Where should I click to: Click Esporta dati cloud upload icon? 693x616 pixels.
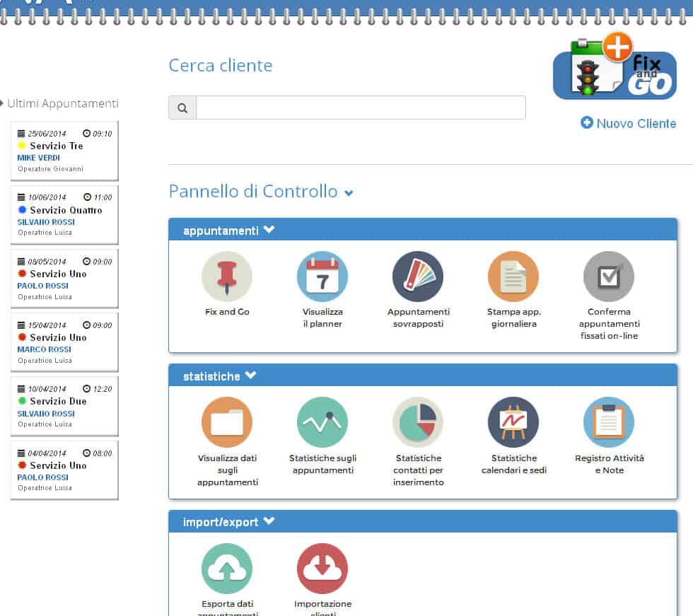click(x=227, y=569)
